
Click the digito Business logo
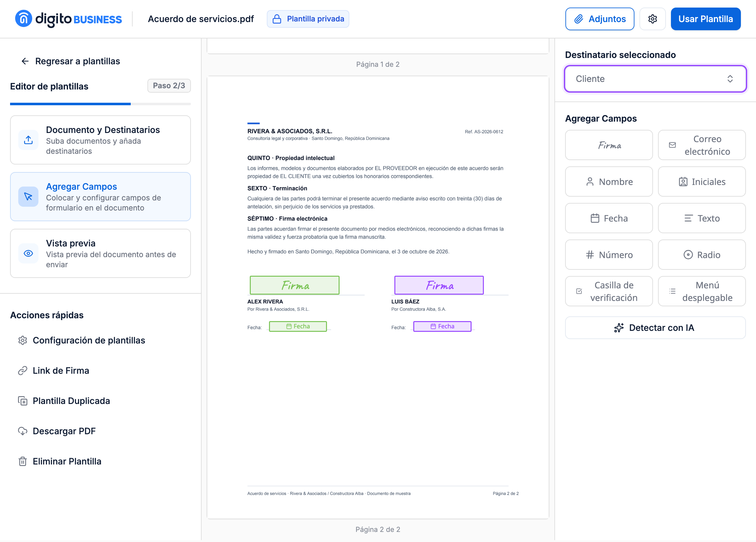pos(68,19)
